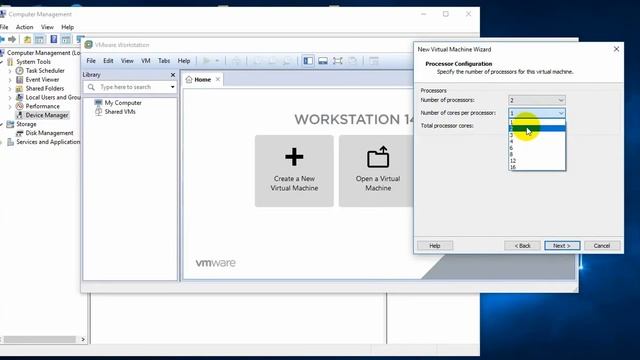
Task: Click the VMware Workstation title bar icon
Action: [88, 45]
